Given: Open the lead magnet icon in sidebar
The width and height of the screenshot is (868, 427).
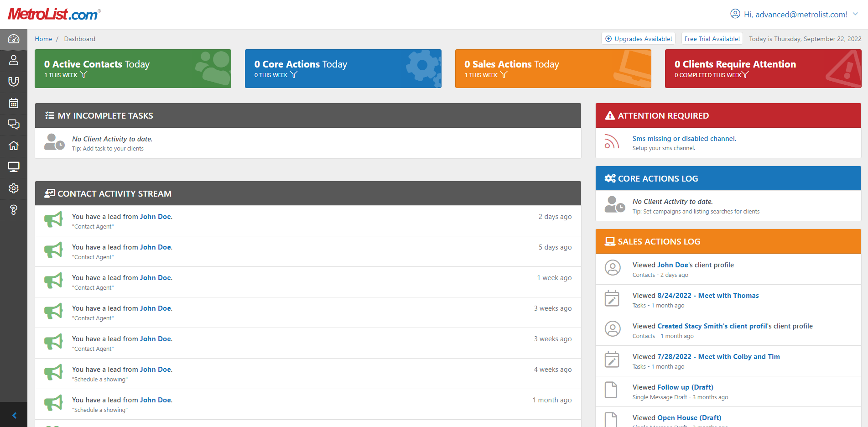Looking at the screenshot, I should click(13, 82).
